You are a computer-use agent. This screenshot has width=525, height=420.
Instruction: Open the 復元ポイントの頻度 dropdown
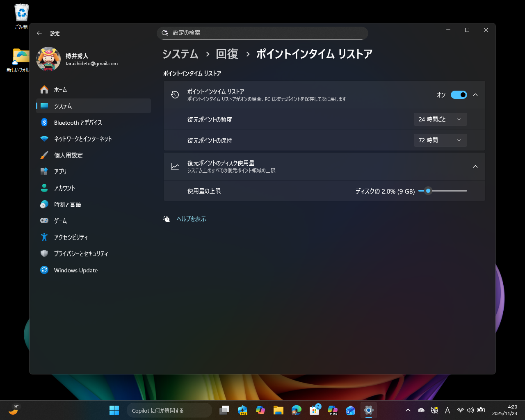point(440,119)
